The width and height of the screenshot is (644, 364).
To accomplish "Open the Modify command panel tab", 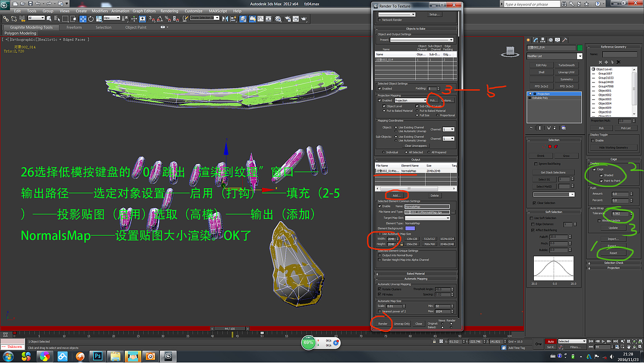I will 536,40.
